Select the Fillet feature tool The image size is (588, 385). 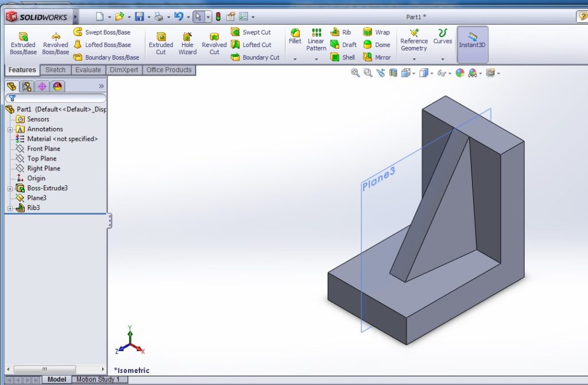click(295, 39)
